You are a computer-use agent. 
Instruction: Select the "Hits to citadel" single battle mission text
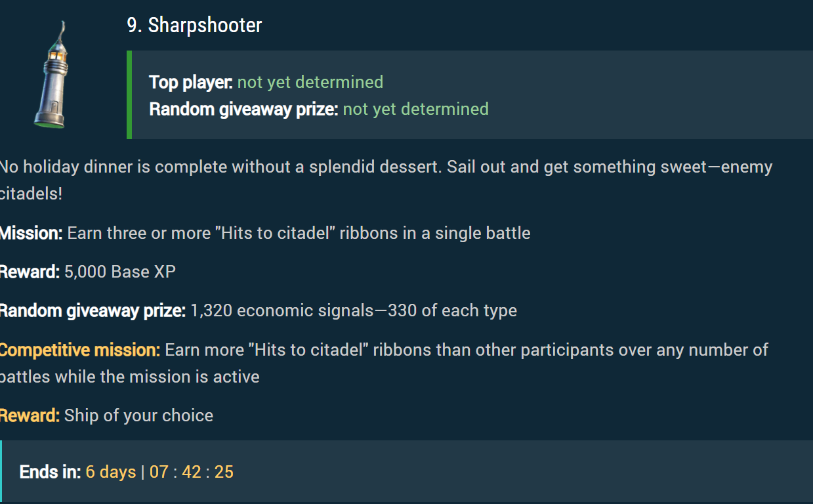pyautogui.click(x=299, y=233)
